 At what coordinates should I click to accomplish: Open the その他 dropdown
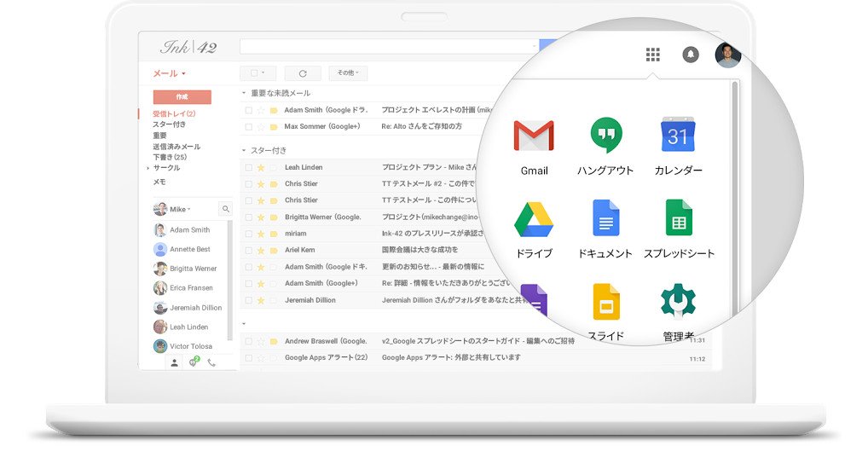coord(348,72)
